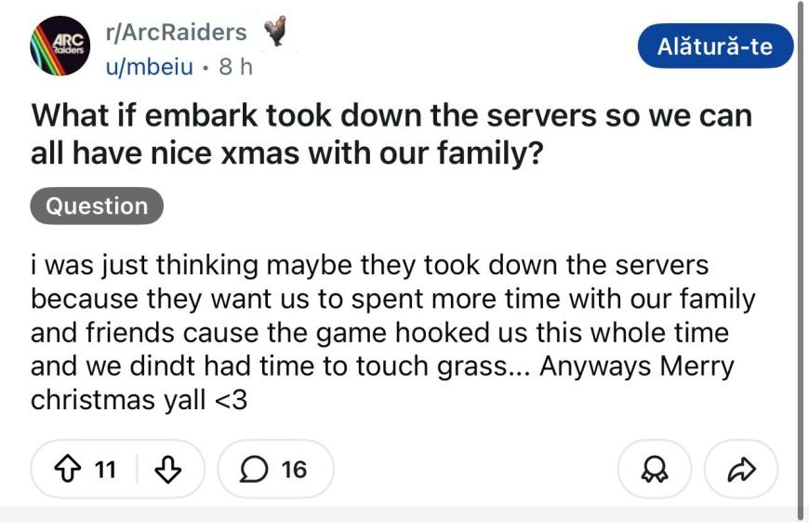This screenshot has width=809, height=532.
Task: Click the rooster icon beside r/ArcRaiders
Action: [275, 33]
